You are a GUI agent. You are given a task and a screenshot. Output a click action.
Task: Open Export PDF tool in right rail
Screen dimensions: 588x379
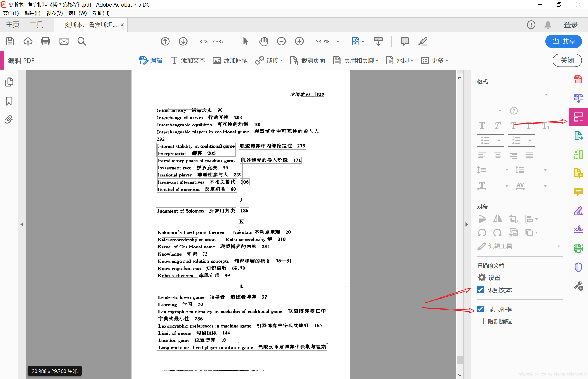point(578,136)
